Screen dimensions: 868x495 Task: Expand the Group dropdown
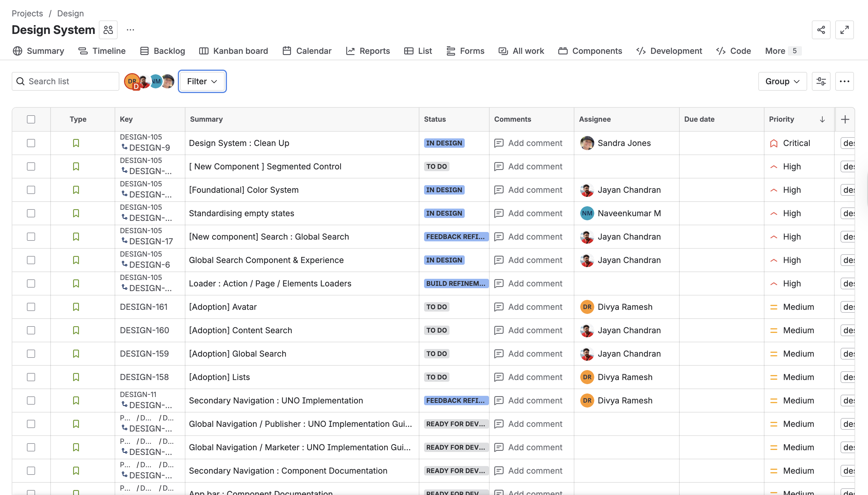[782, 81]
